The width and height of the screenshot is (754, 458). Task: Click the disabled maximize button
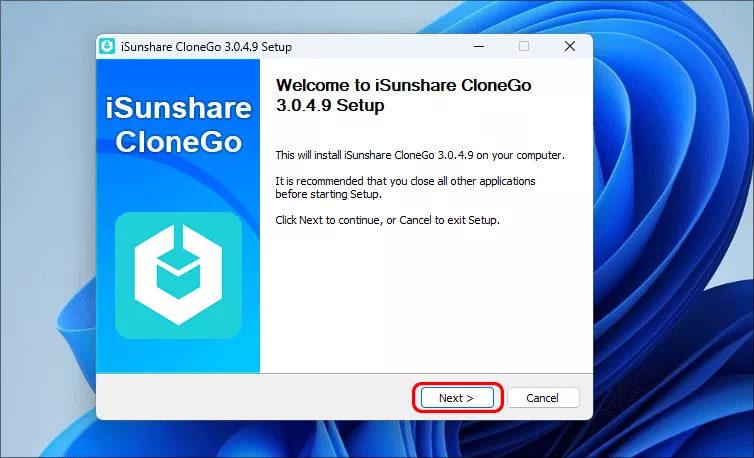coord(524,46)
